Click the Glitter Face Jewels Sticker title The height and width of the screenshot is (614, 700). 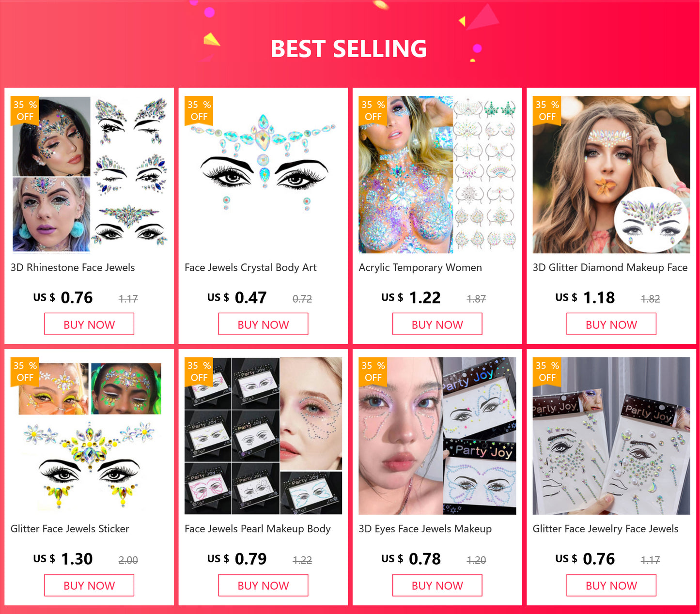pos(70,529)
